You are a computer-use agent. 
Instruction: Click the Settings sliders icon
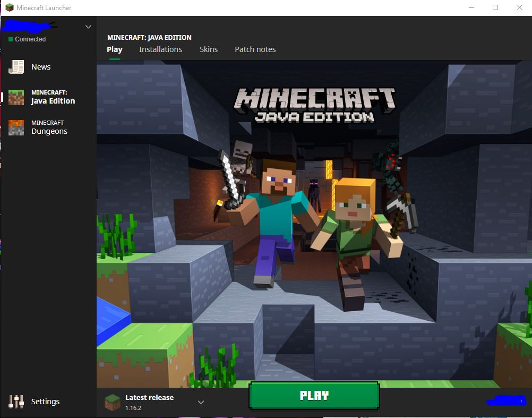pos(16,402)
